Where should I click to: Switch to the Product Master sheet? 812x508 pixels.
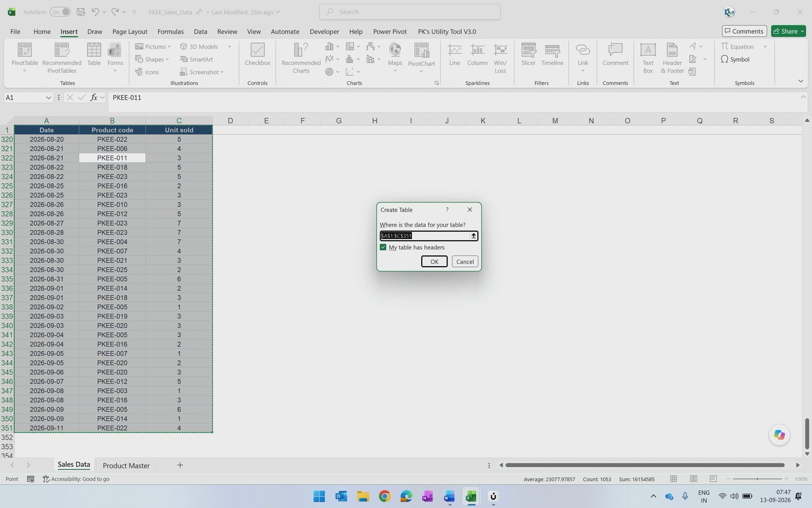point(126,465)
